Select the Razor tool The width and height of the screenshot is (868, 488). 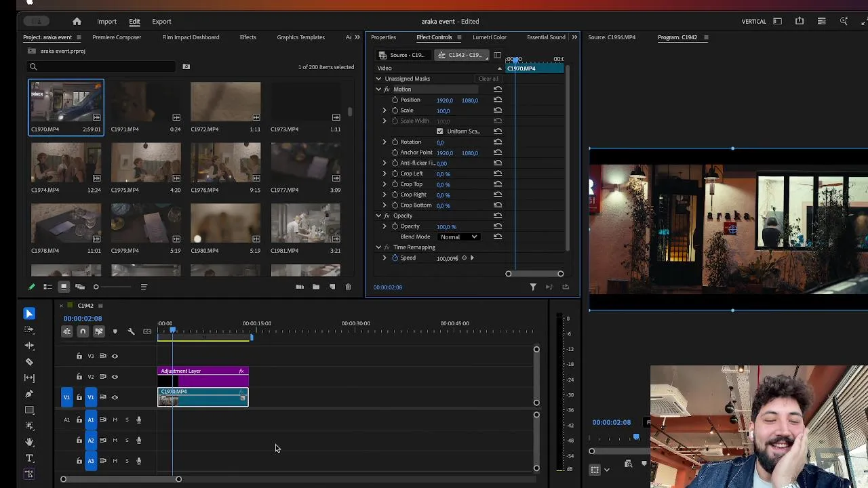[29, 362]
